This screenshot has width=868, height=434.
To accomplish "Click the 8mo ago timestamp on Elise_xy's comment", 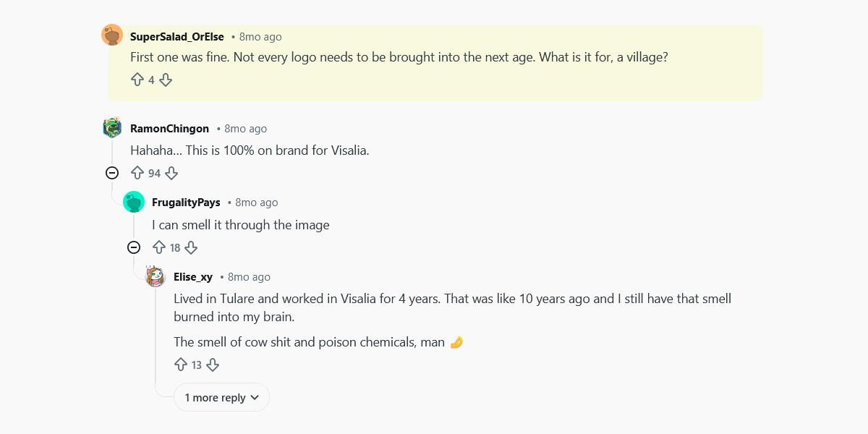I will coord(248,276).
